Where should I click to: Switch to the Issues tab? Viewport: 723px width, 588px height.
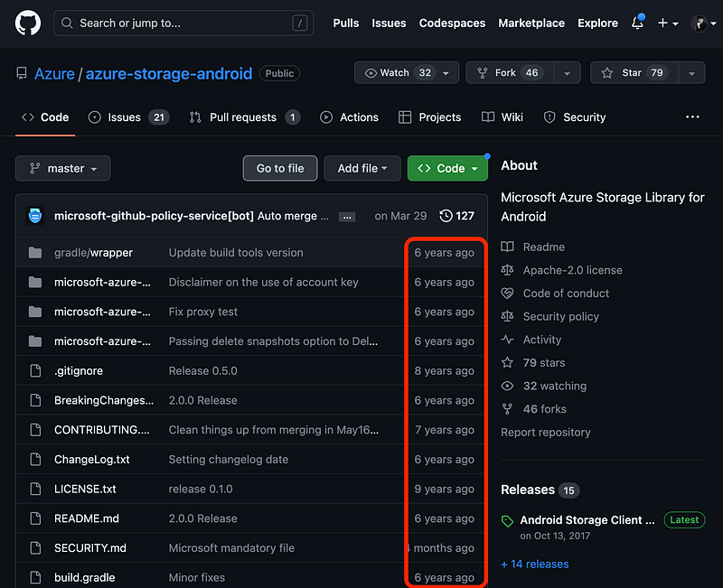[128, 117]
